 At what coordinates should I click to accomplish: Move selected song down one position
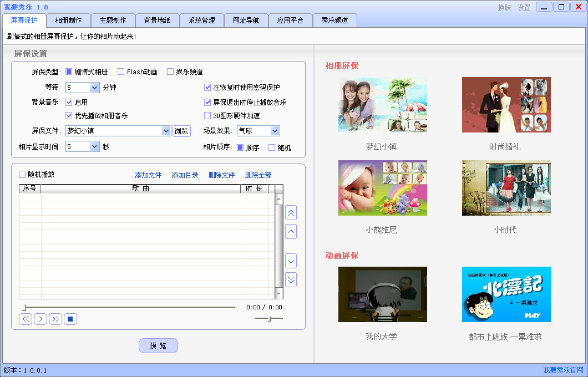291,261
